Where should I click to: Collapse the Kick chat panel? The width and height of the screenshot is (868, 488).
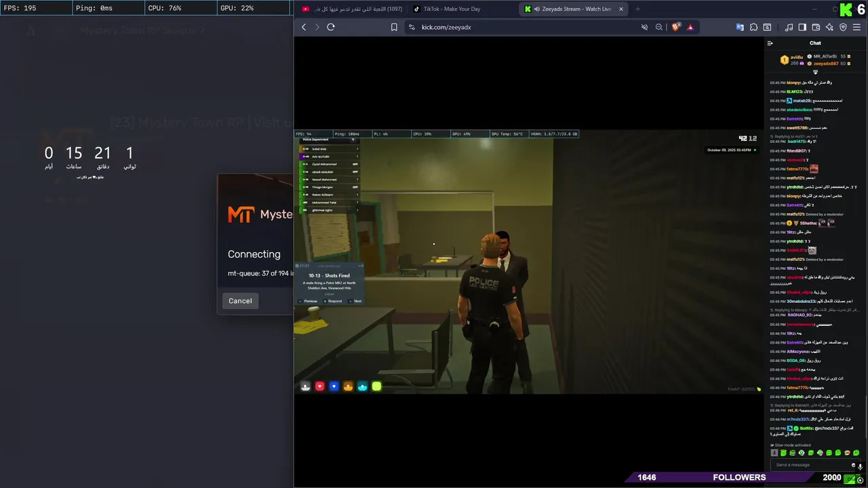(770, 43)
